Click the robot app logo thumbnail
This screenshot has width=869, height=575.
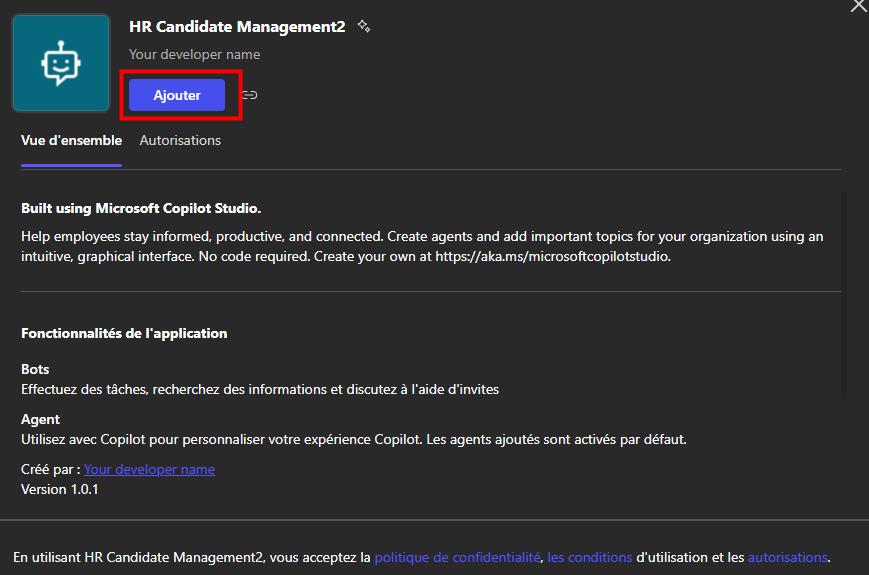(x=61, y=63)
